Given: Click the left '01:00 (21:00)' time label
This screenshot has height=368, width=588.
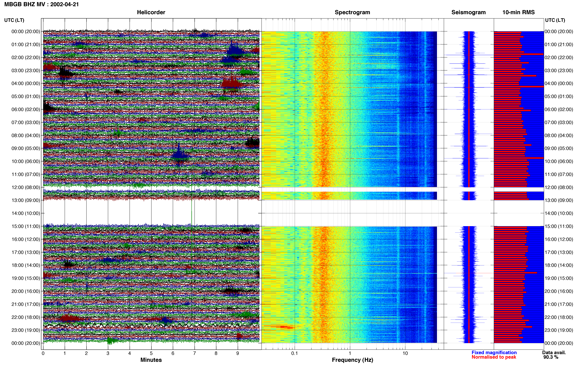Looking at the screenshot, I should click(x=26, y=45).
